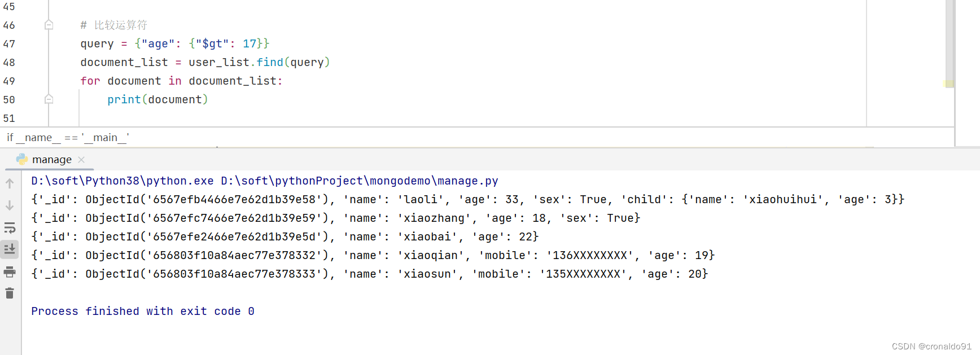Click the xiaosun output row
The image size is (980, 355).
[370, 274]
